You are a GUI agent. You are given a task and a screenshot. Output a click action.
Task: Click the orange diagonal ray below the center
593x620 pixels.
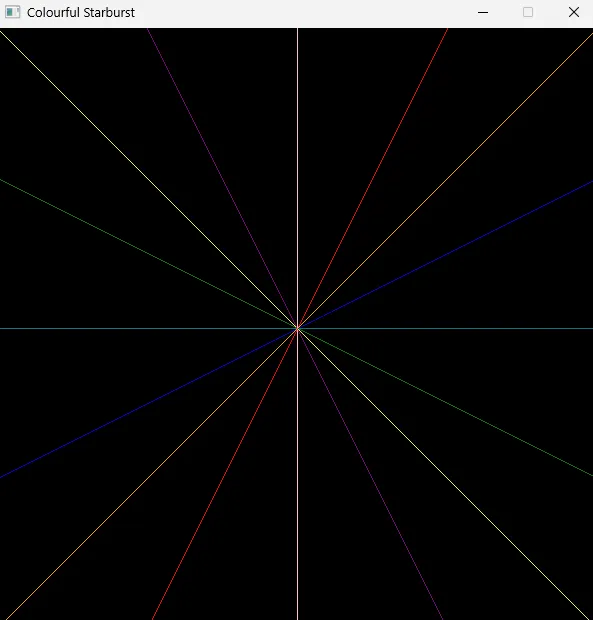point(150,474)
